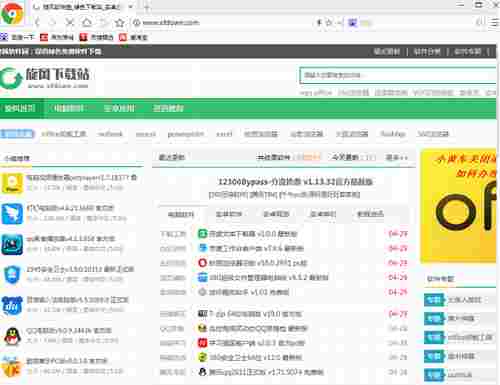Select the highlighted first tab in green navigation
Viewport: 500px width, 385px height.
[x=21, y=108]
